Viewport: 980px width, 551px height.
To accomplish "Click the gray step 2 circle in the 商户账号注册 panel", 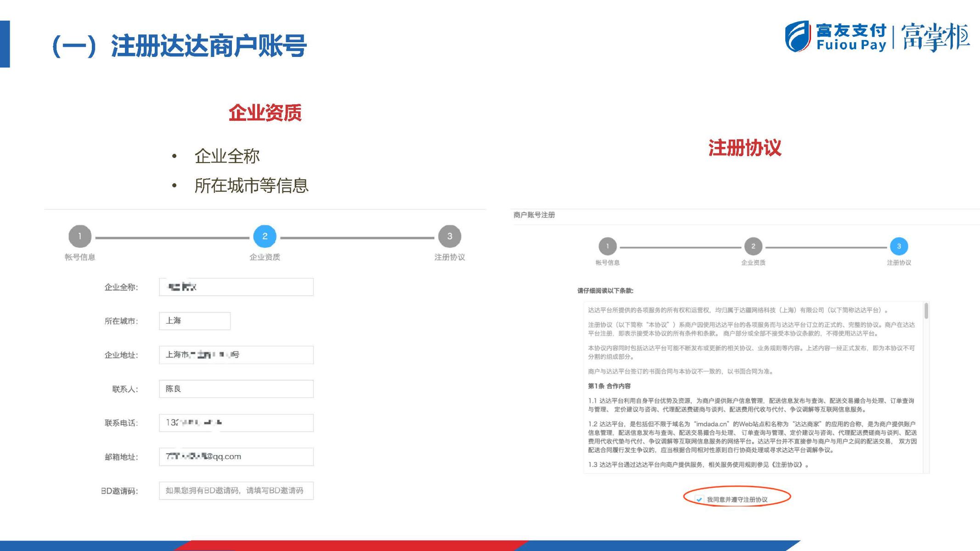I will point(753,246).
